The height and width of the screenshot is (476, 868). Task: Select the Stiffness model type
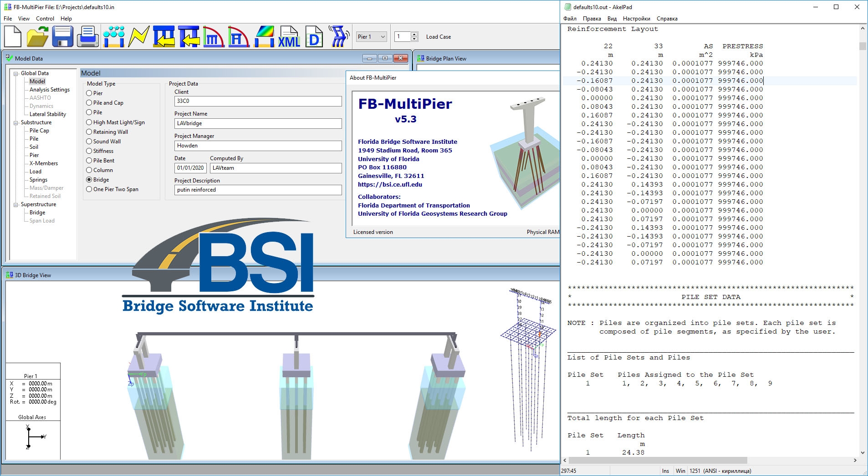coord(89,151)
